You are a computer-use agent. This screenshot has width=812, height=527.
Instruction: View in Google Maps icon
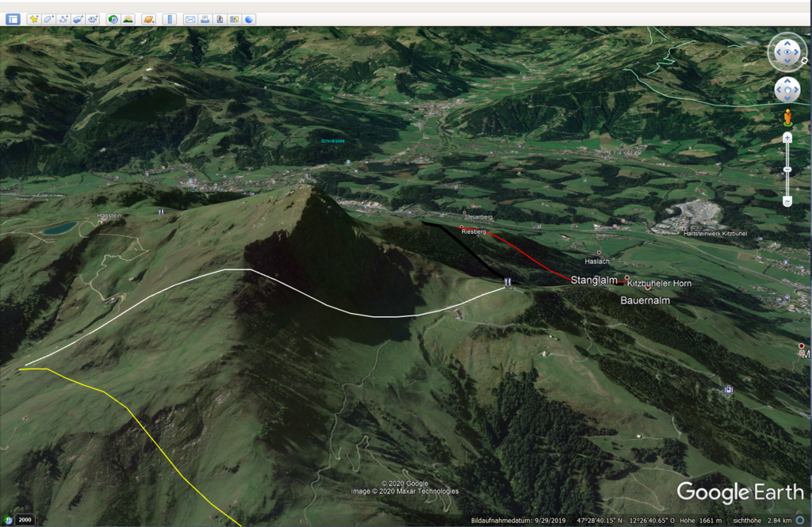pyautogui.click(x=235, y=19)
